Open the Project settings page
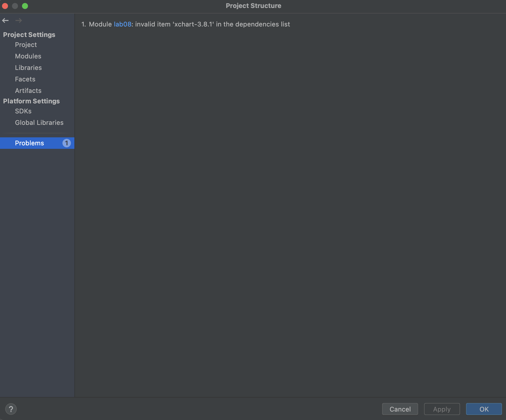The image size is (506, 420). [26, 45]
